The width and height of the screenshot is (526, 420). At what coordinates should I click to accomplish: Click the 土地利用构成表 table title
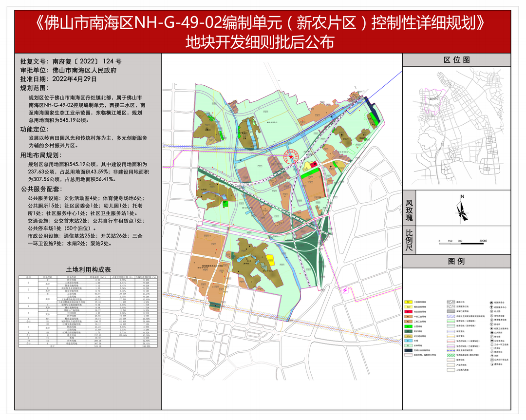tap(89, 269)
